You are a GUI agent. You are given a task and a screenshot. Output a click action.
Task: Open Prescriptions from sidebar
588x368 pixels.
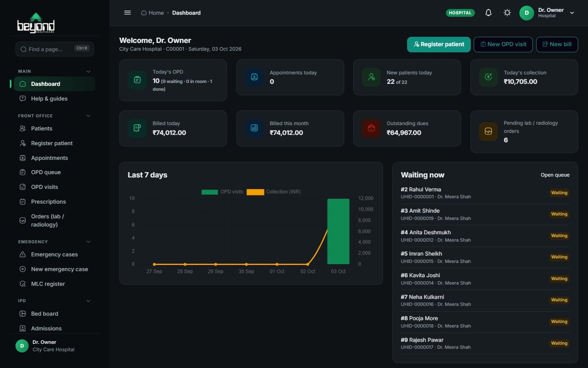tap(55, 202)
